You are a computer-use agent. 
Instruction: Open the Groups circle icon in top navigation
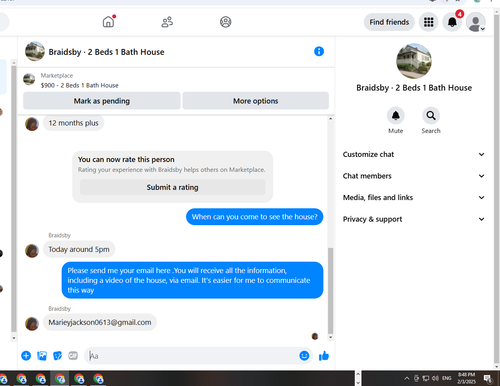pos(226,22)
